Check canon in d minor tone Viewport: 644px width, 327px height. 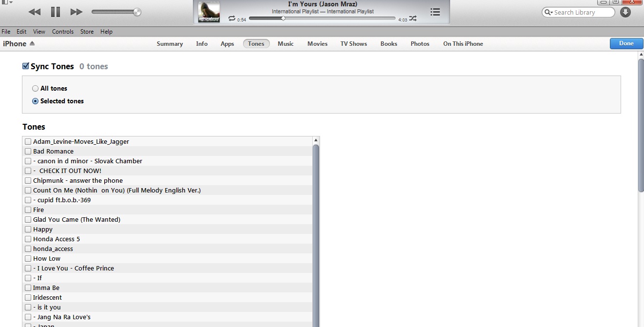[28, 161]
